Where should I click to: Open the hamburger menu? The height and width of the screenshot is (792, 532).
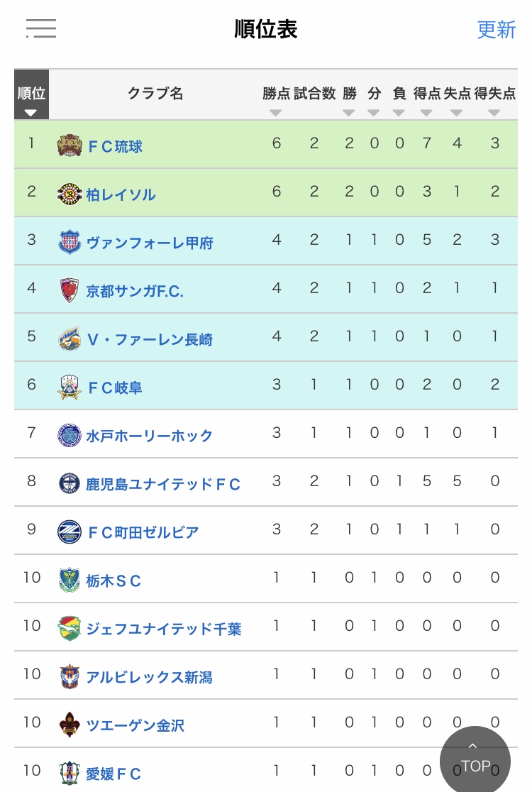point(41,28)
